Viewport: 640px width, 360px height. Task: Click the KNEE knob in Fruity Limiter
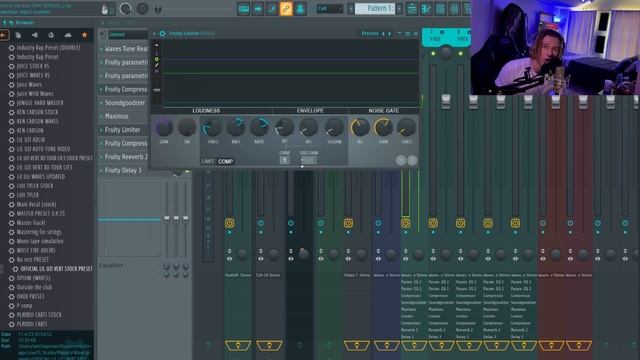[236, 127]
